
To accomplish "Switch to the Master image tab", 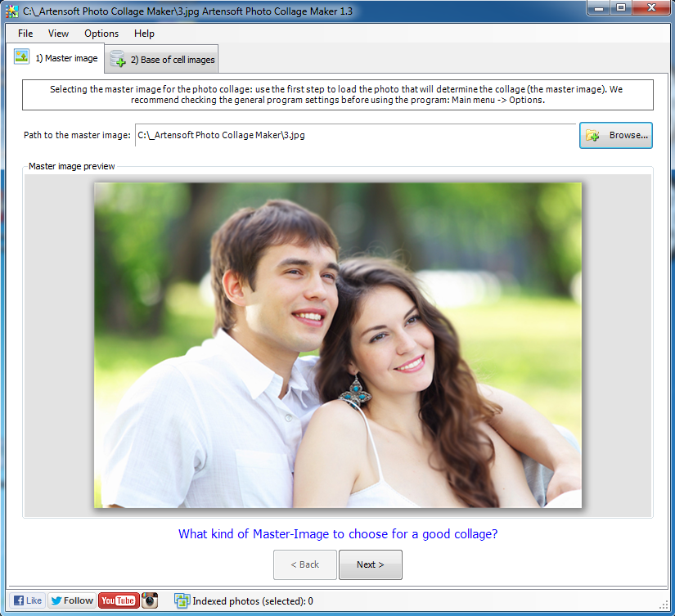I will [56, 58].
